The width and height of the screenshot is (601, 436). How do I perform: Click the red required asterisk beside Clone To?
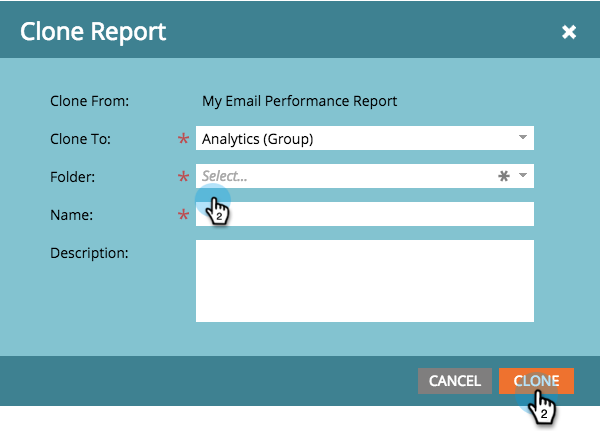tap(184, 139)
